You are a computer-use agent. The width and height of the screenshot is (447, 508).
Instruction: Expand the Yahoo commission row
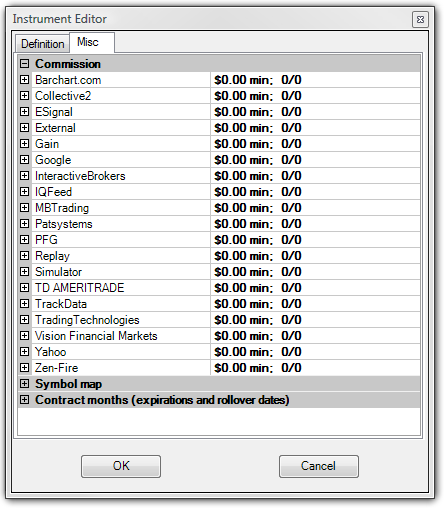pyautogui.click(x=24, y=351)
